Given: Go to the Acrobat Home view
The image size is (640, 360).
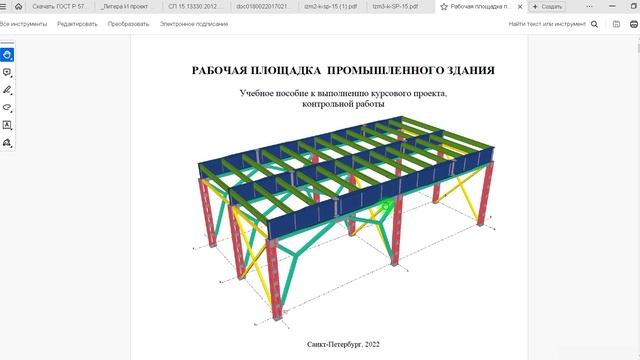Looking at the screenshot, I should (18, 7).
